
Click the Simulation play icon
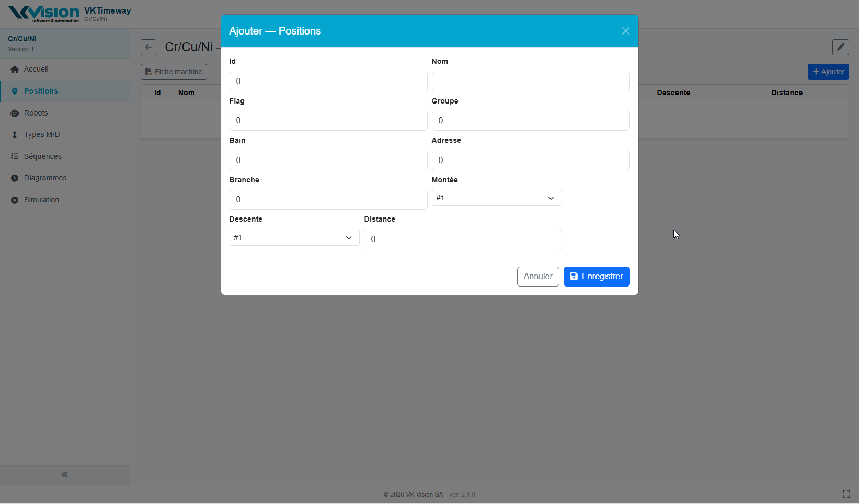coord(15,200)
